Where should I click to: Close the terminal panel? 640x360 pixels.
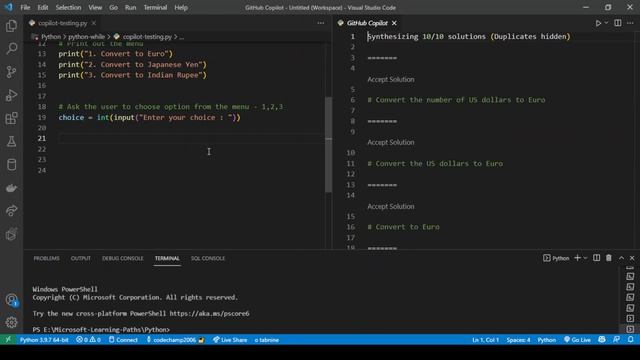[632, 258]
